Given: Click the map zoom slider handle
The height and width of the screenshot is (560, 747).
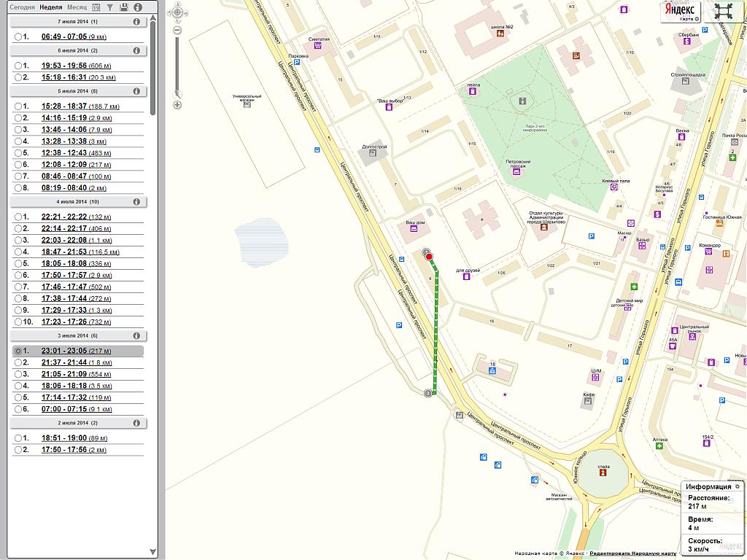Looking at the screenshot, I should click(177, 93).
